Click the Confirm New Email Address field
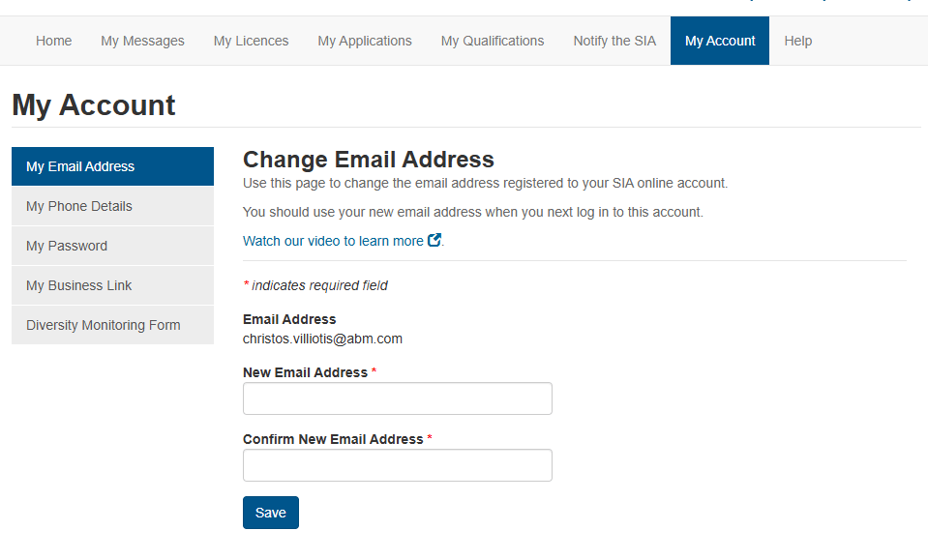 (397, 465)
